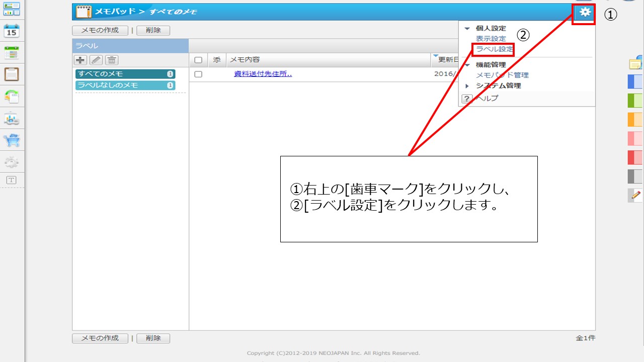Click the yellow sticky note icon on right edge
The height and width of the screenshot is (362, 644).
636,62
